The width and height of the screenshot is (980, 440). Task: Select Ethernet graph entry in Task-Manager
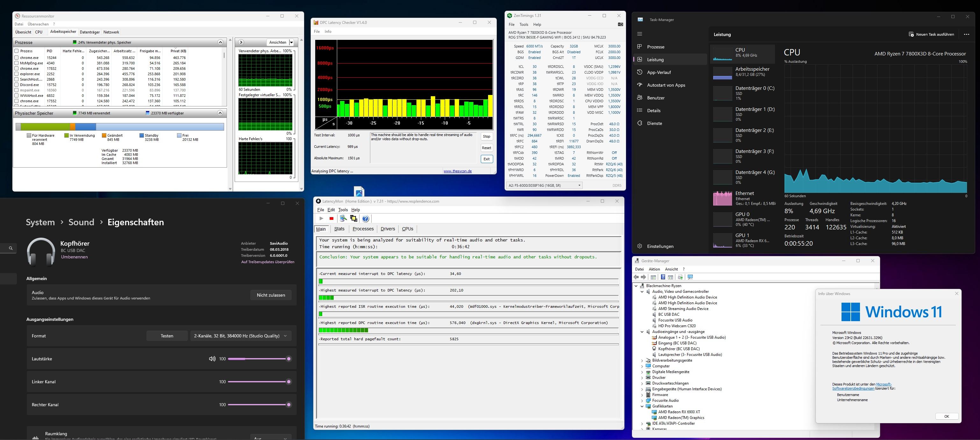[742, 198]
